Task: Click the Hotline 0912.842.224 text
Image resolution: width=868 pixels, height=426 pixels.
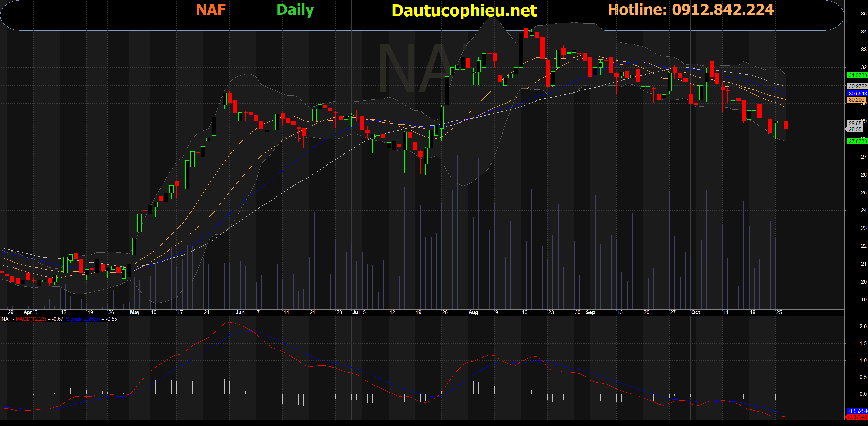Action: coord(691,10)
